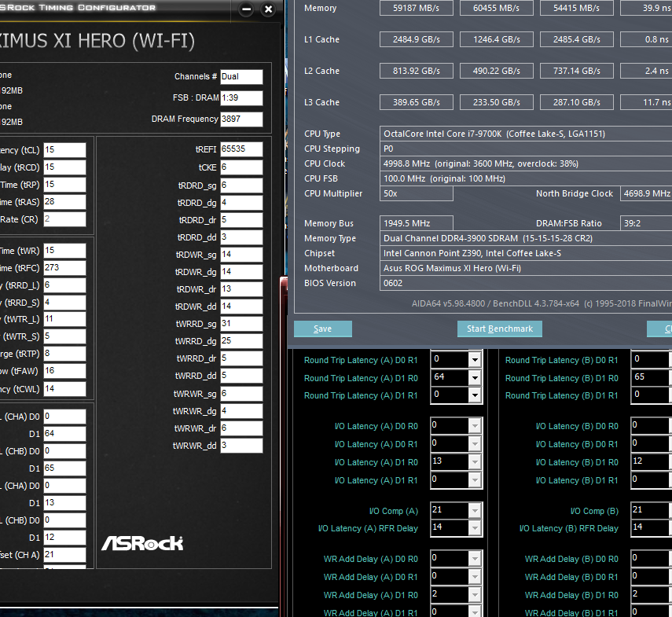Click the tCKE value field
Image resolution: width=672 pixels, height=617 pixels.
[x=241, y=167]
